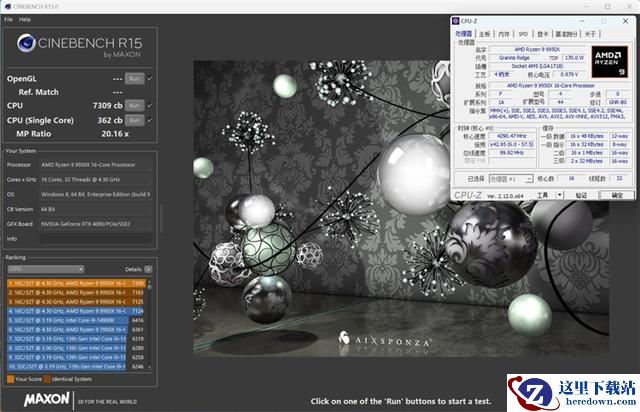The height and width of the screenshot is (412, 640).
Task: Click the orange Your Score legend swatch
Action: click(11, 379)
